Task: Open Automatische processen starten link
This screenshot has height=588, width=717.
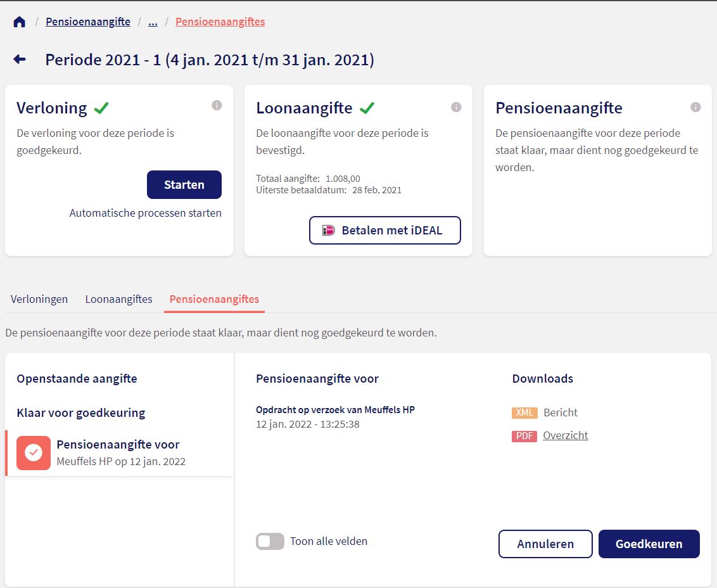Action: tap(146, 213)
